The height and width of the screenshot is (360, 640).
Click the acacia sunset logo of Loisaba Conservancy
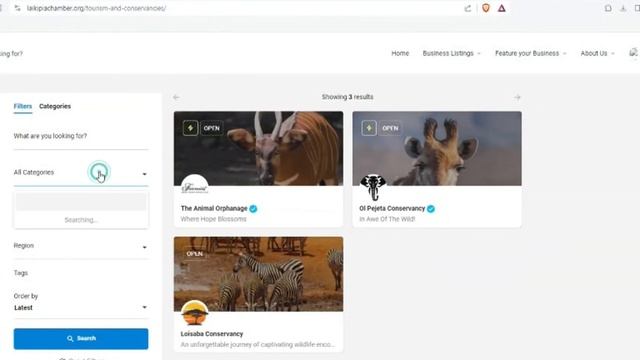pyautogui.click(x=195, y=313)
